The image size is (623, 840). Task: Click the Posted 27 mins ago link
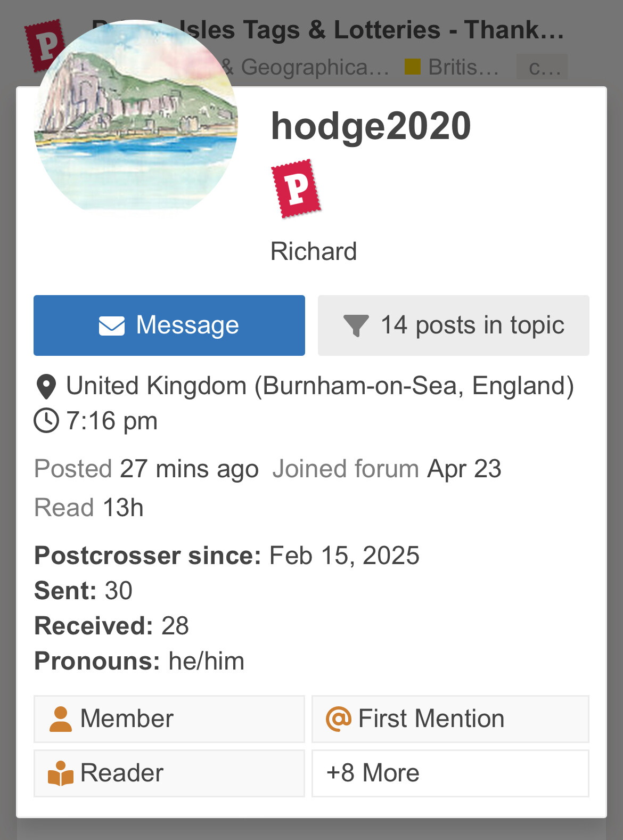[x=146, y=469]
